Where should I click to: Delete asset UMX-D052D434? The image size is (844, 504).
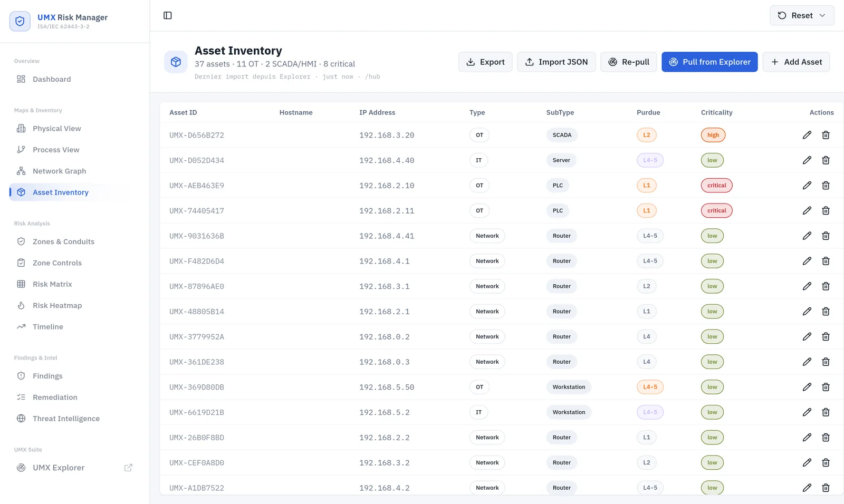(x=826, y=160)
